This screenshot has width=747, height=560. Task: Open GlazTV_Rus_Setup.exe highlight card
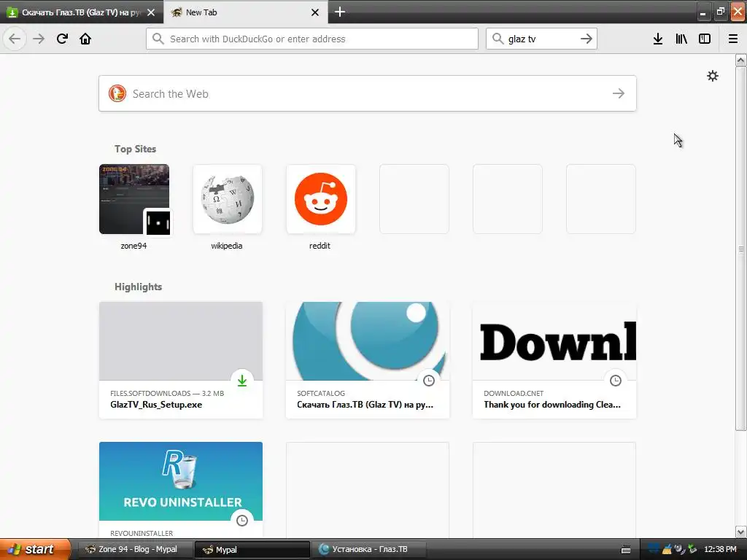point(181,360)
